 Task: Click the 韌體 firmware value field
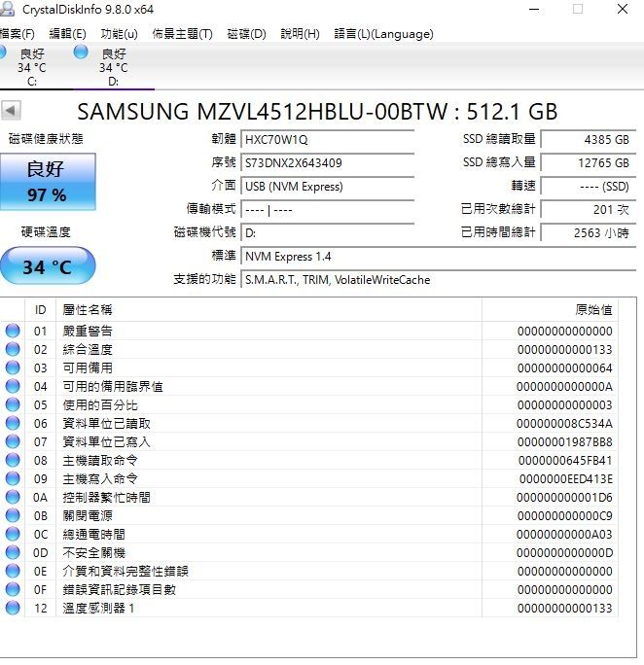pyautogui.click(x=327, y=140)
